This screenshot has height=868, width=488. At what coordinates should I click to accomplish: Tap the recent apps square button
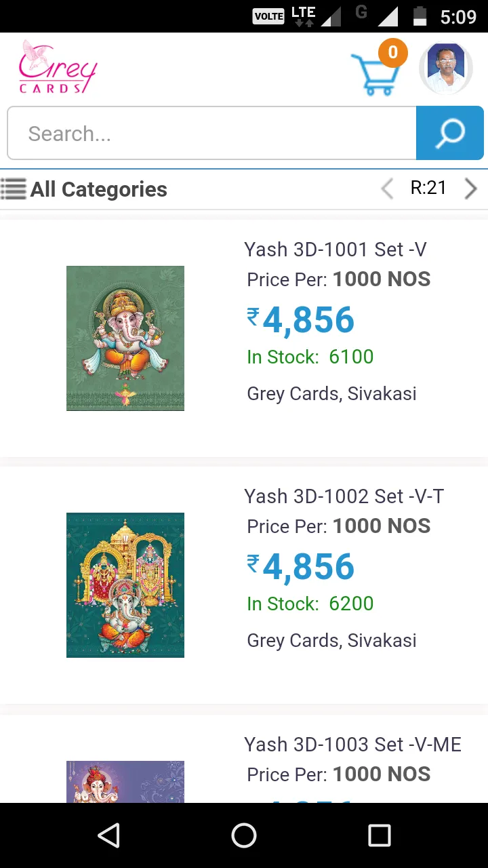pos(380,835)
